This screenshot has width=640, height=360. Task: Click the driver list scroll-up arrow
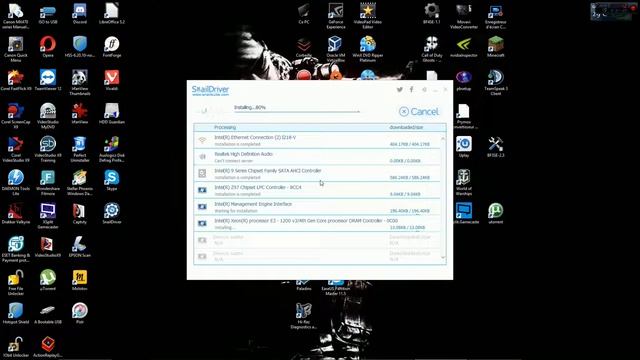coord(443,139)
